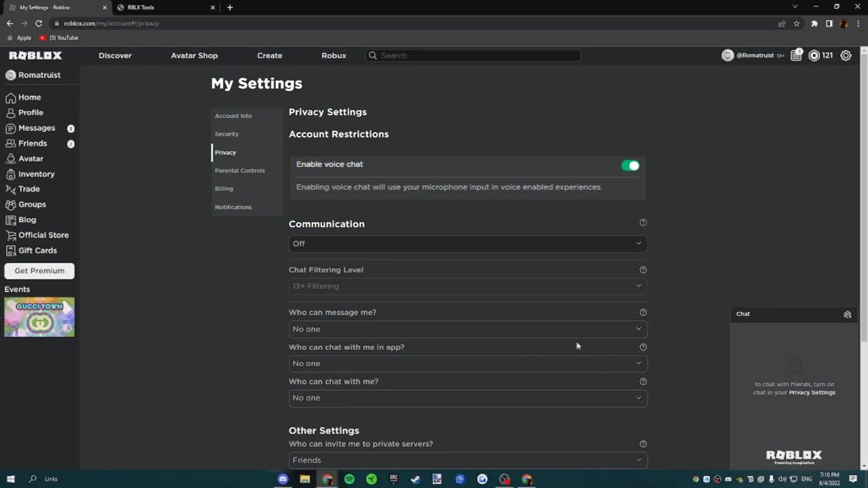Open the Chat Filtering Level dropdown
This screenshot has width=868, height=488.
pyautogui.click(x=468, y=286)
